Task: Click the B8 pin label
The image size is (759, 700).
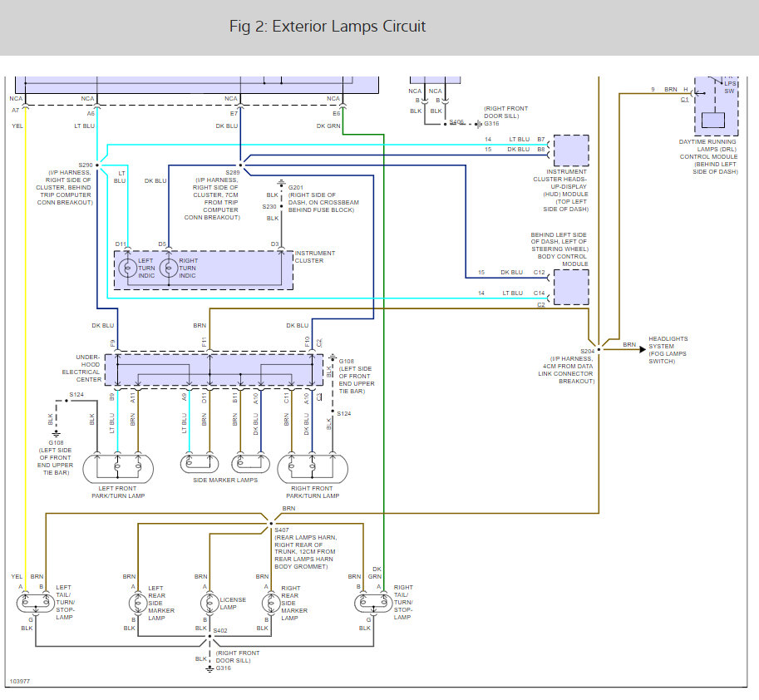Action: click(x=540, y=150)
